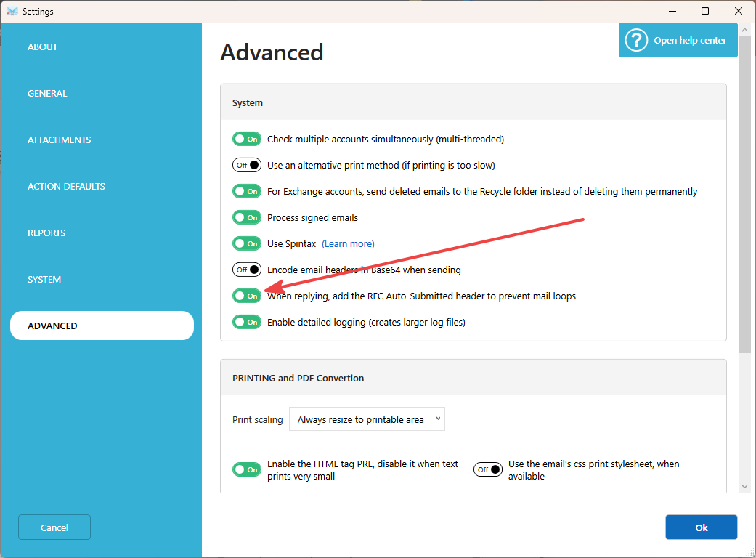The height and width of the screenshot is (558, 756).
Task: Click scrollbar up arrow
Action: pyautogui.click(x=744, y=30)
